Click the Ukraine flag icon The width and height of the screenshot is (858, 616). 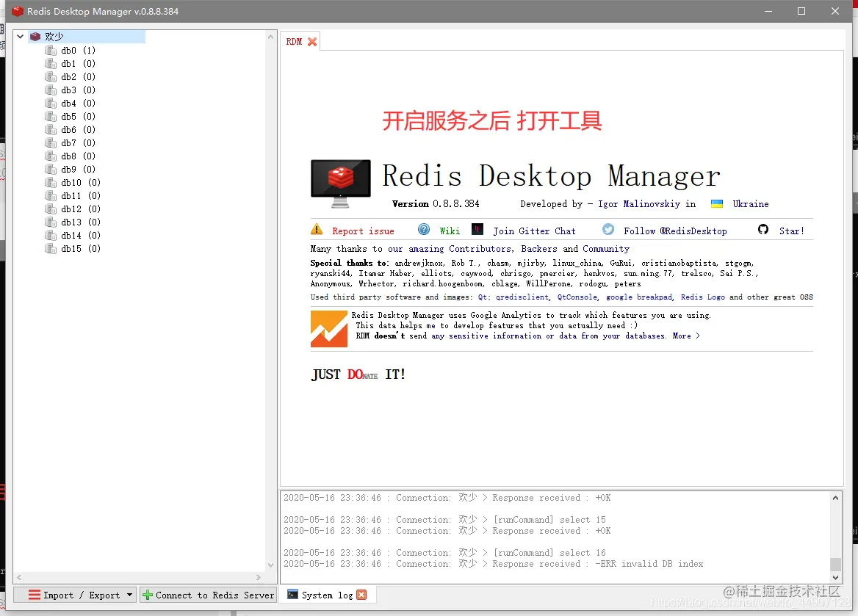(717, 204)
